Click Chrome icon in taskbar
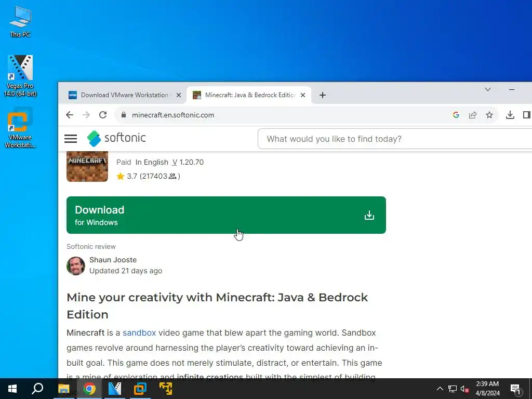532x399 pixels. click(x=89, y=389)
